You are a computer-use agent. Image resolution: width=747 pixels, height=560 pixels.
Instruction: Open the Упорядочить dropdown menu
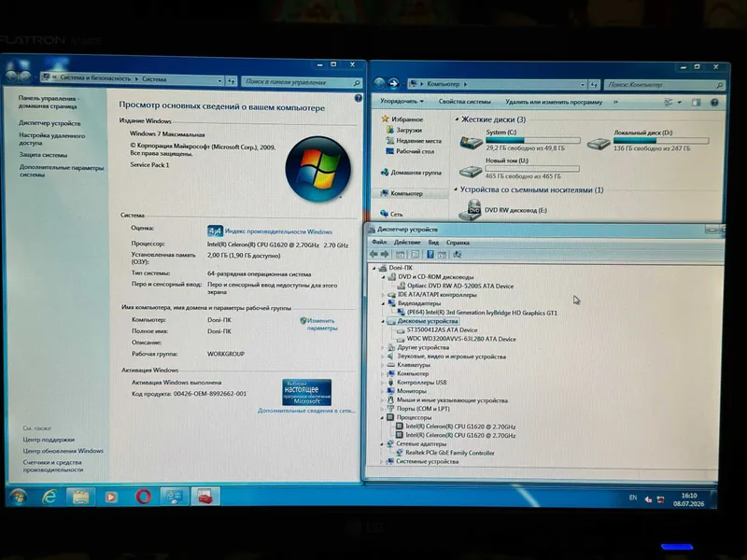(x=402, y=101)
